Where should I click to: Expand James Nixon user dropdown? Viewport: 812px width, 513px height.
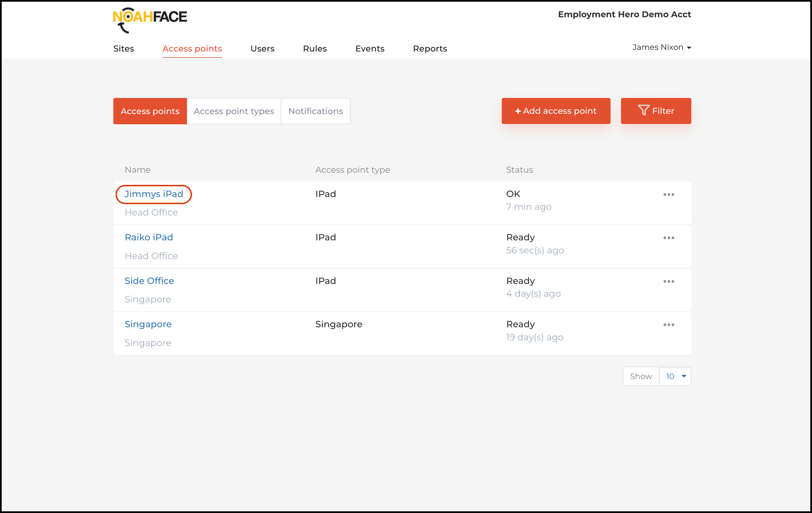tap(661, 48)
